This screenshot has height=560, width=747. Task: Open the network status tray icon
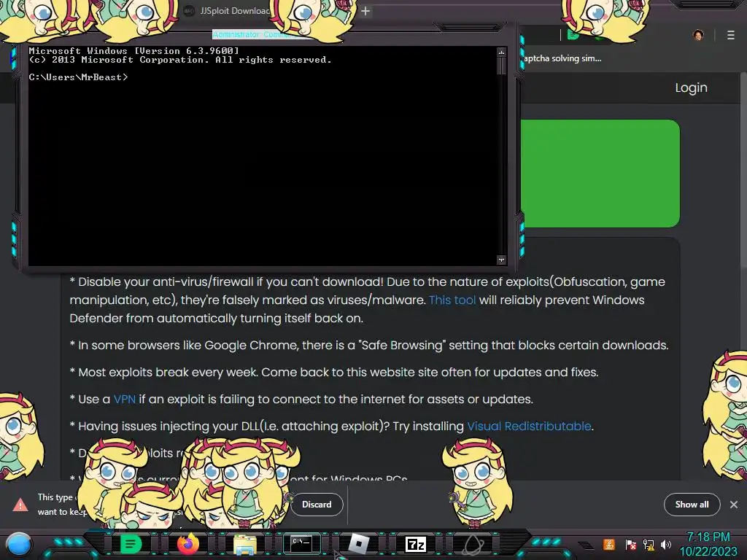click(x=648, y=544)
